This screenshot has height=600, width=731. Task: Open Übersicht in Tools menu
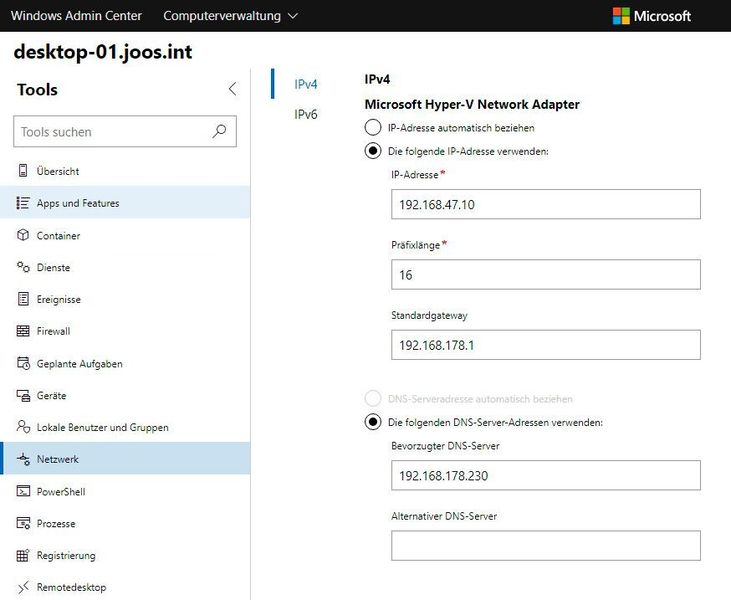point(125,171)
